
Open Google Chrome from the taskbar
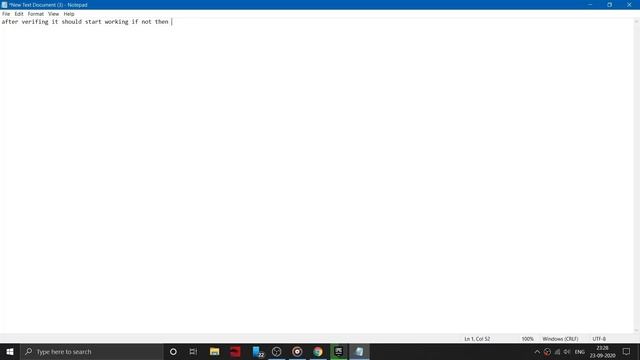click(318, 351)
